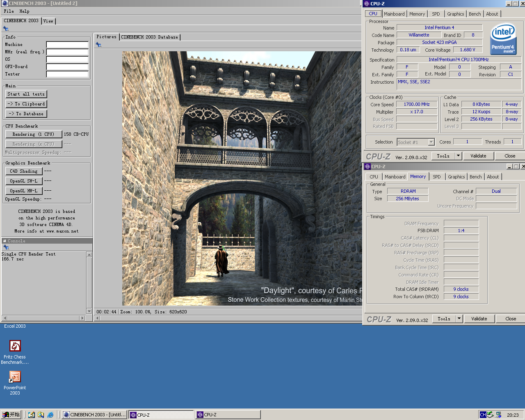Switch to the CINEBENCH 2003 taskbar button

[x=94, y=415]
